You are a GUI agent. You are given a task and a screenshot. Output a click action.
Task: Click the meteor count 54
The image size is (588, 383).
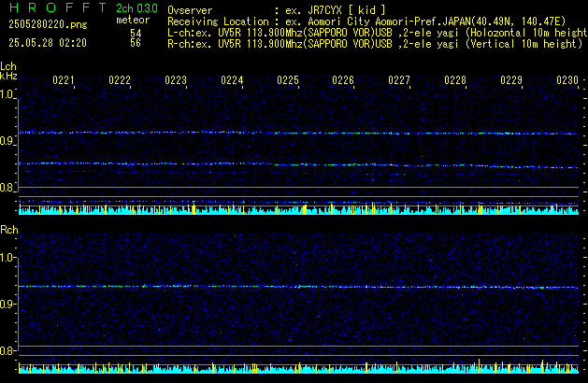pos(136,33)
